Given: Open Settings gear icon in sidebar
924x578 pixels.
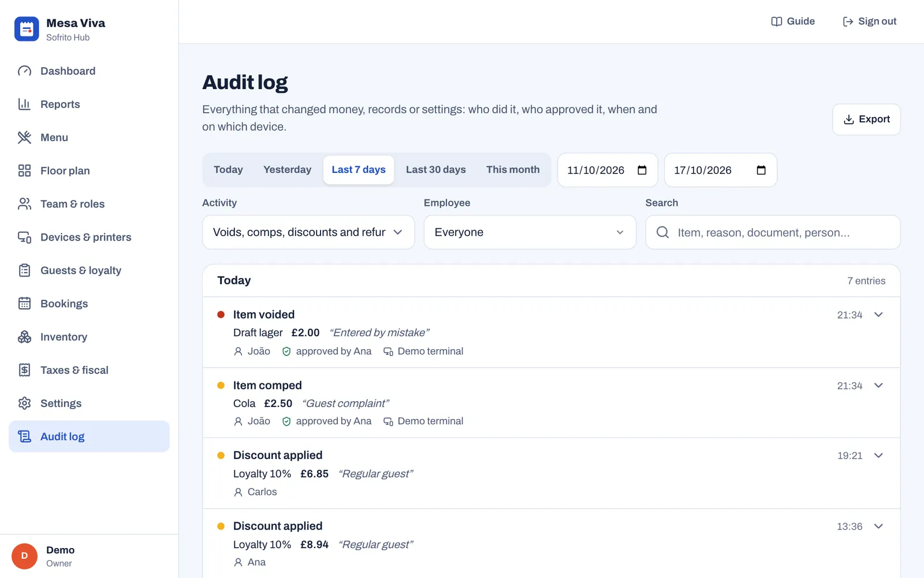Looking at the screenshot, I should click(24, 403).
